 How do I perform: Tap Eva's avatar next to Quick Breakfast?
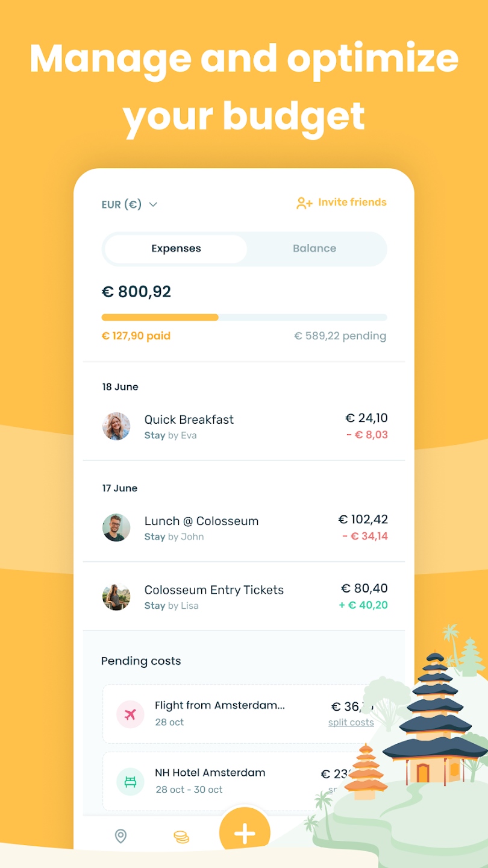tap(116, 426)
